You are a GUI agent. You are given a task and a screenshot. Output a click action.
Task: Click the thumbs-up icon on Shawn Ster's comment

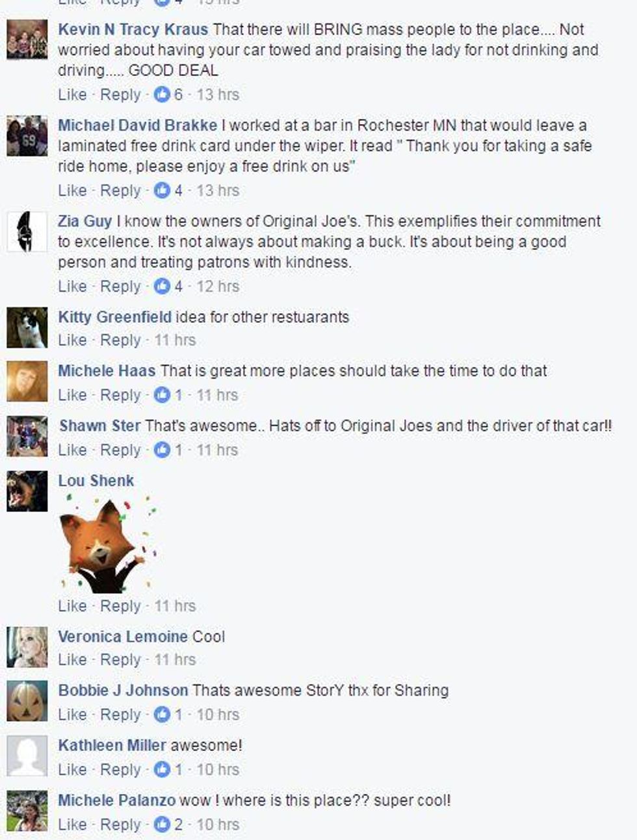click(162, 450)
